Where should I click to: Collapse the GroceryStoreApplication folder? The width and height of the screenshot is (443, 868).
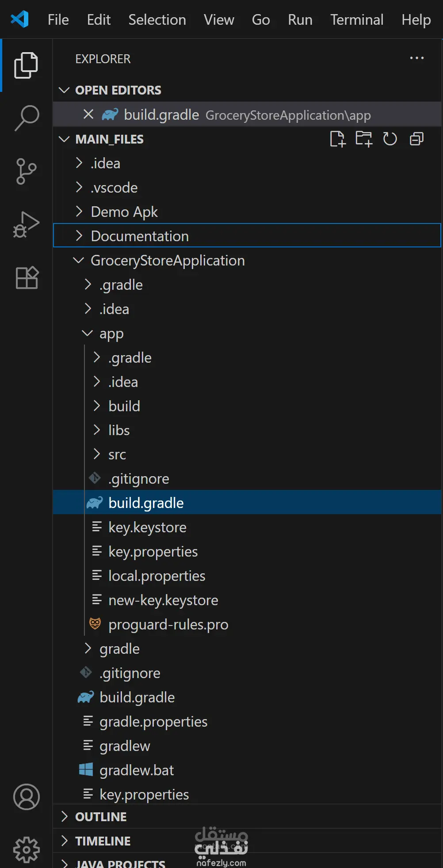tap(167, 261)
